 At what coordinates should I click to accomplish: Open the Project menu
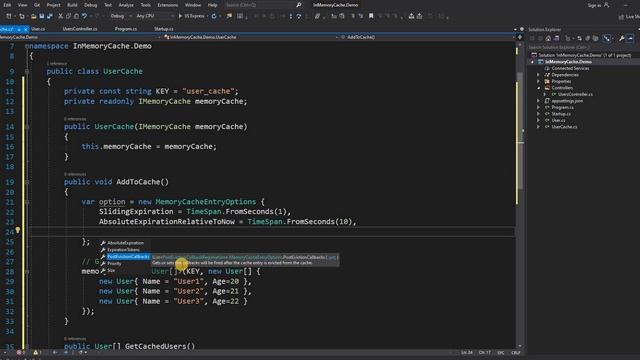coord(53,5)
